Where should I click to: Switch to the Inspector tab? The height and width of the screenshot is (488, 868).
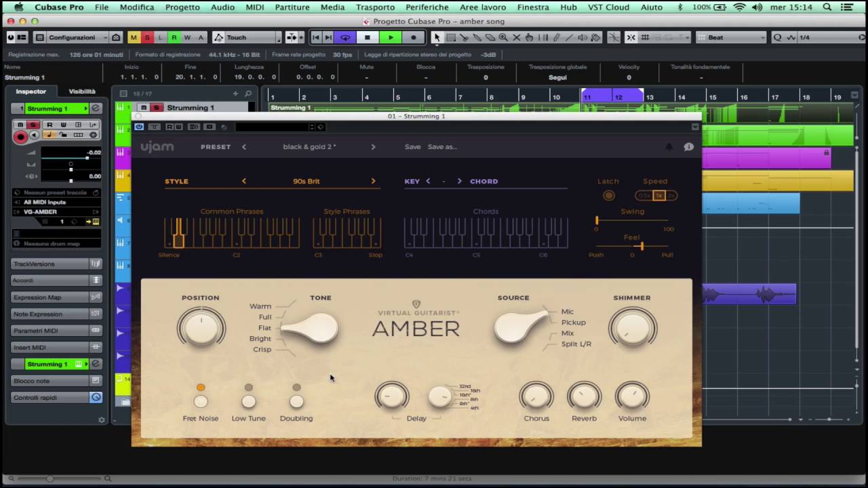point(31,91)
